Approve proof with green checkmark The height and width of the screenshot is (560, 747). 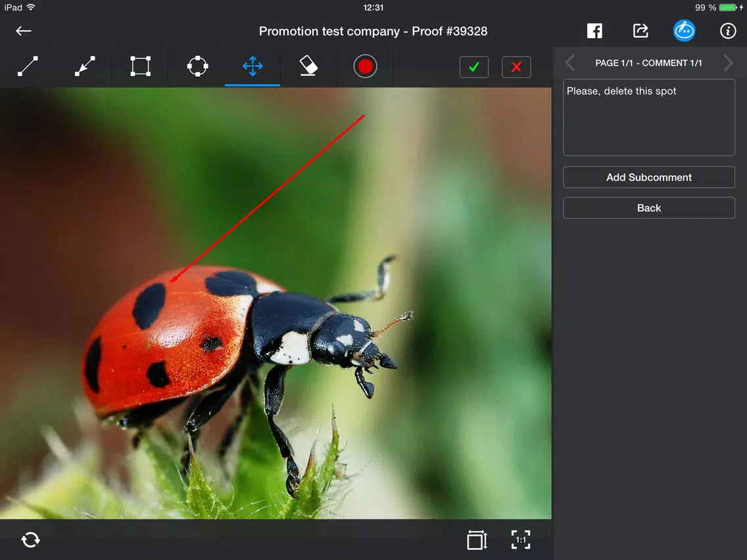click(x=474, y=66)
